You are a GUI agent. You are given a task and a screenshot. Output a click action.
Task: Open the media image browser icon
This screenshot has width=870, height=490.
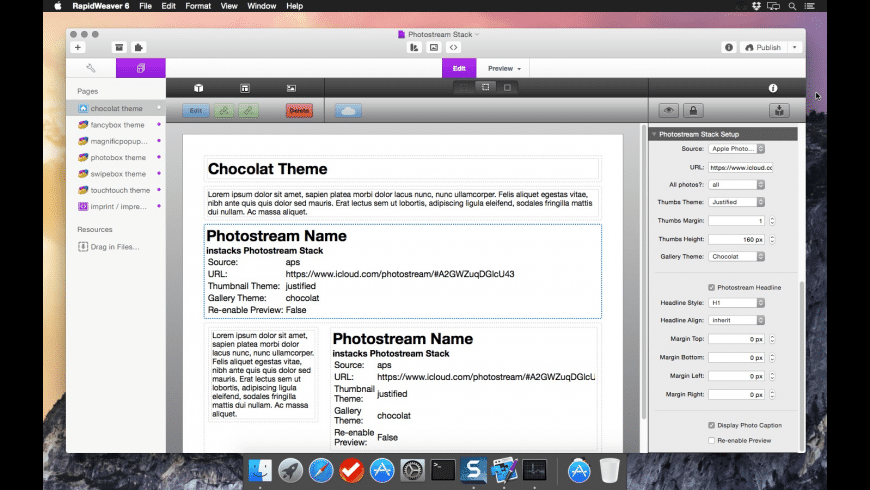coord(434,48)
